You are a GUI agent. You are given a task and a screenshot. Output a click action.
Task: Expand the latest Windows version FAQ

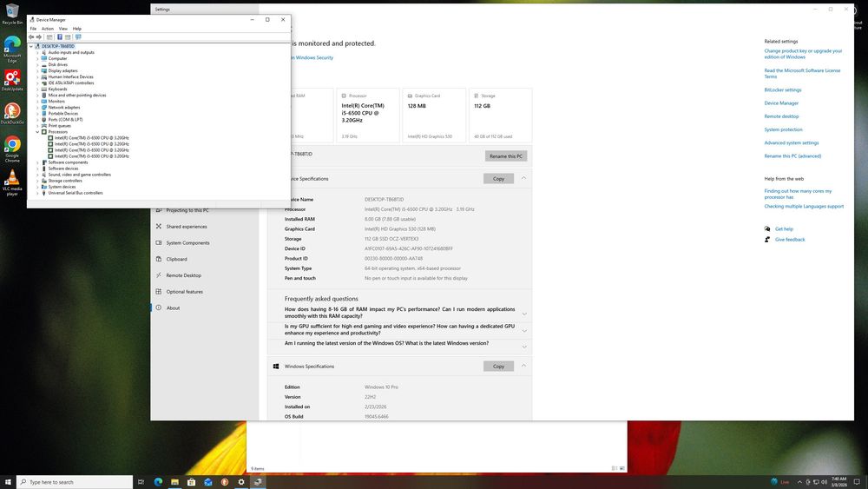524,347
